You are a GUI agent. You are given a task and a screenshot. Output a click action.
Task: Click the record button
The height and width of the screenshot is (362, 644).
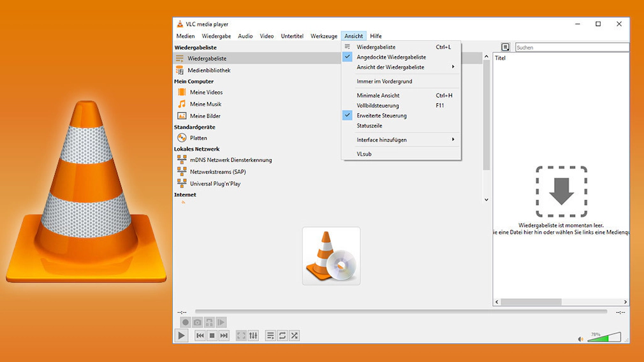(186, 322)
